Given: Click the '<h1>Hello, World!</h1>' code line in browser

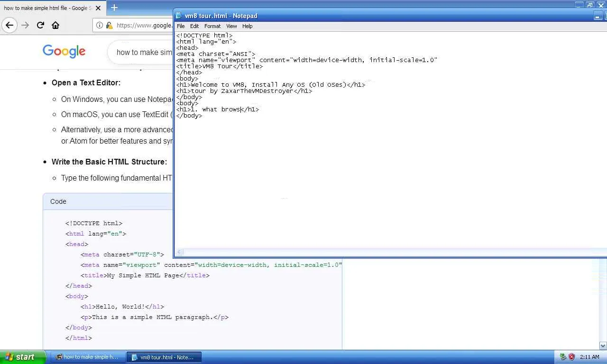Looking at the screenshot, I should (122, 307).
